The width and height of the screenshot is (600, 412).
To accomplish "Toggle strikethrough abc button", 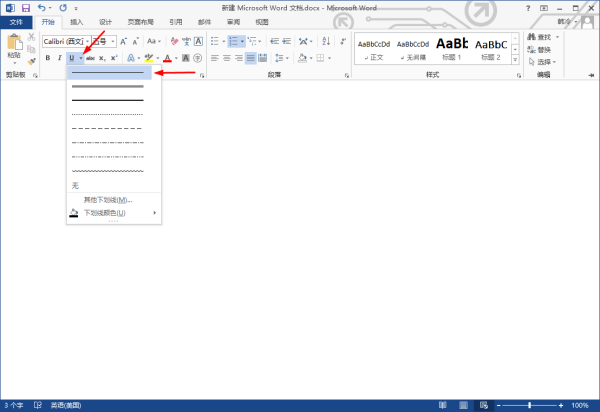I will tap(91, 58).
